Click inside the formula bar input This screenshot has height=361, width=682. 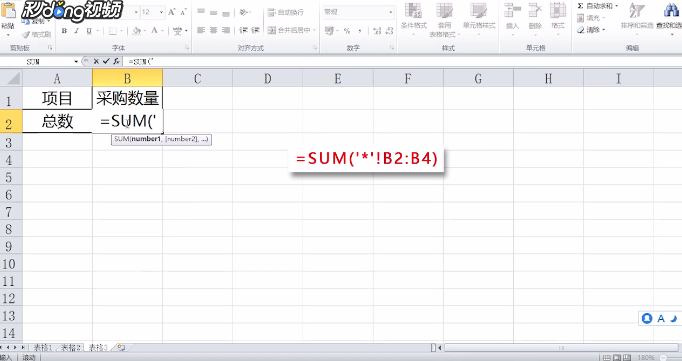pos(402,62)
